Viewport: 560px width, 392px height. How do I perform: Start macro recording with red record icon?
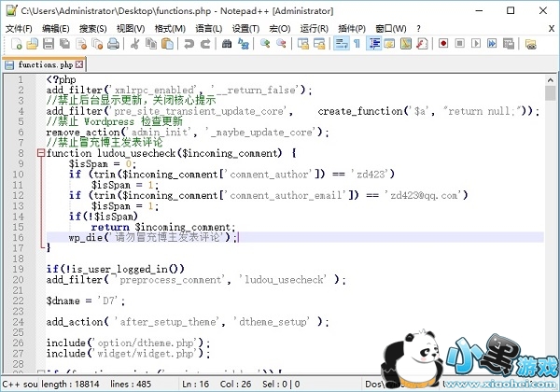[444, 44]
